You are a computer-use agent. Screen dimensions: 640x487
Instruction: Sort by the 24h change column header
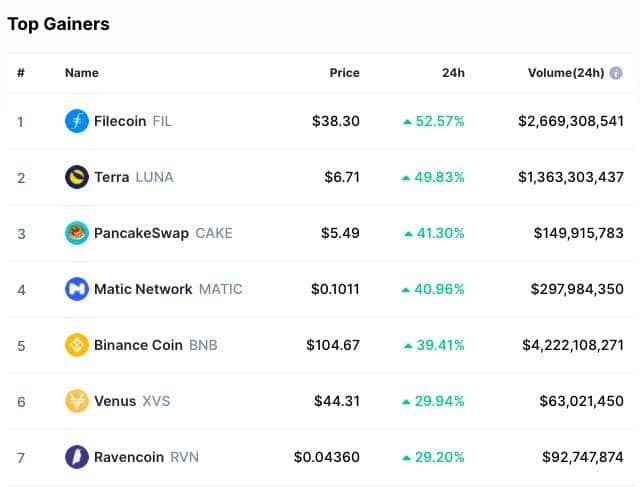coord(453,73)
